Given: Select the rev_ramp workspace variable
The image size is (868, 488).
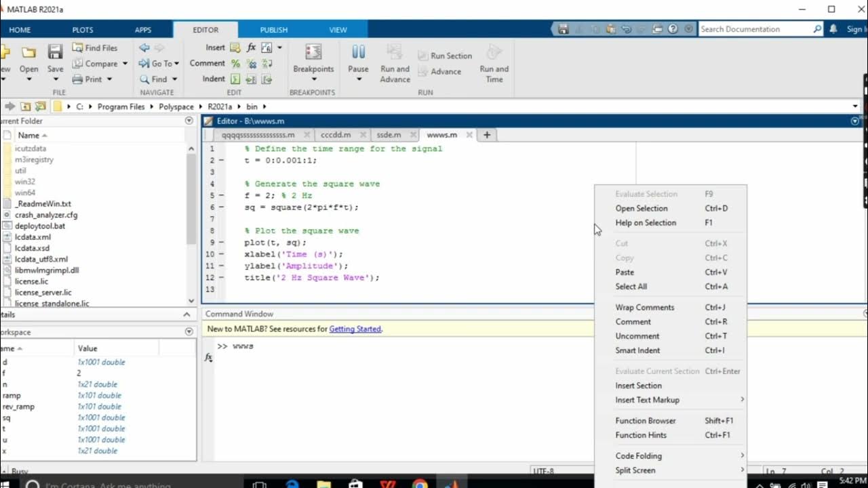Looking at the screenshot, I should [x=18, y=407].
